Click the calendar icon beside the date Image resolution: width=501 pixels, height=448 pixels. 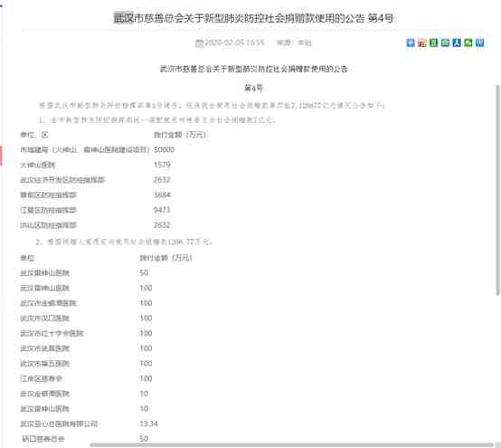[x=199, y=43]
